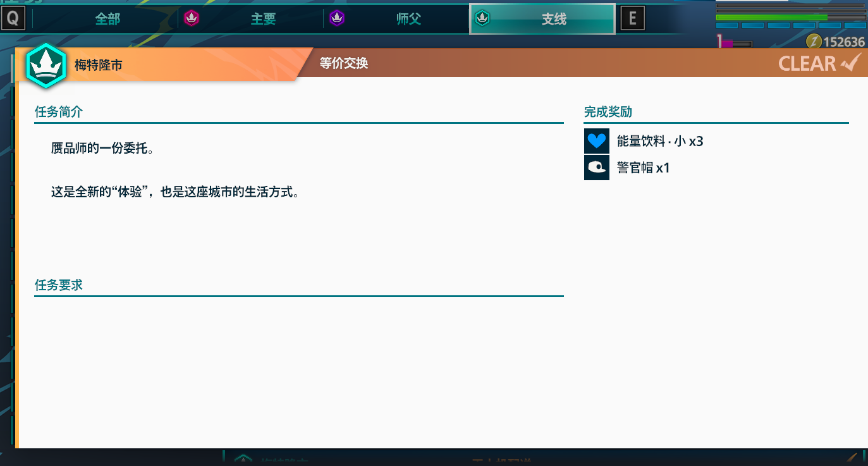Expand the 任务要求 section

[59, 285]
